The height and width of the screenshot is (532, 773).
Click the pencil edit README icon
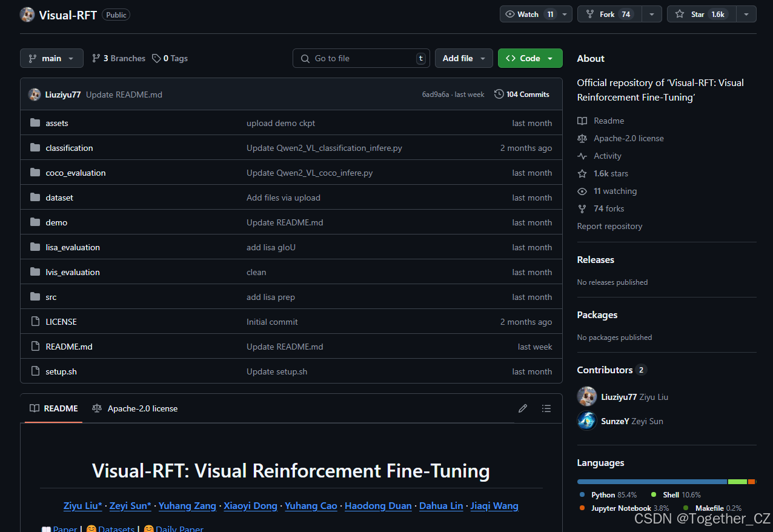click(523, 408)
